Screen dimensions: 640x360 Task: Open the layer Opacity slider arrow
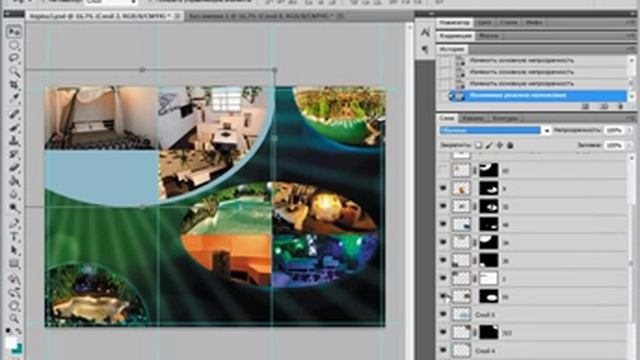629,130
